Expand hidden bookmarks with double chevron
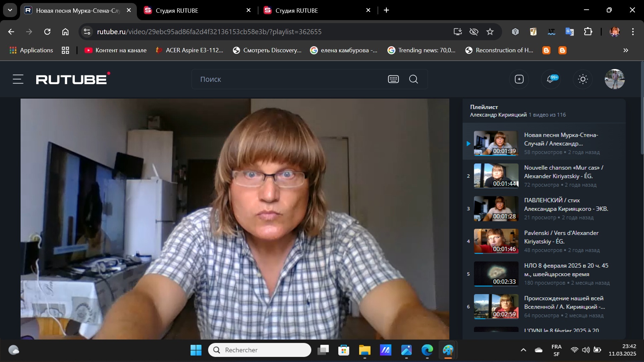 tap(626, 50)
